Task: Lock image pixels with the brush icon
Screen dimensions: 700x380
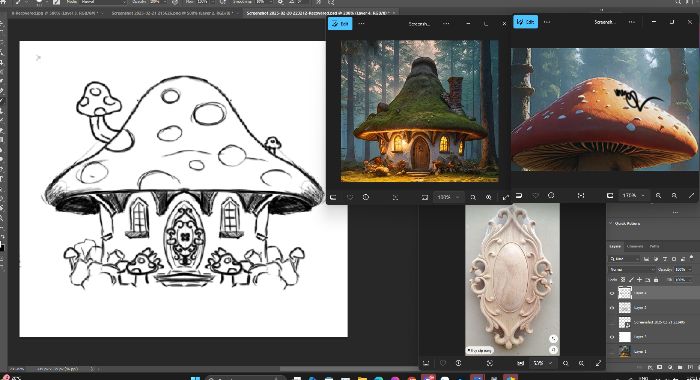Action: click(631, 280)
